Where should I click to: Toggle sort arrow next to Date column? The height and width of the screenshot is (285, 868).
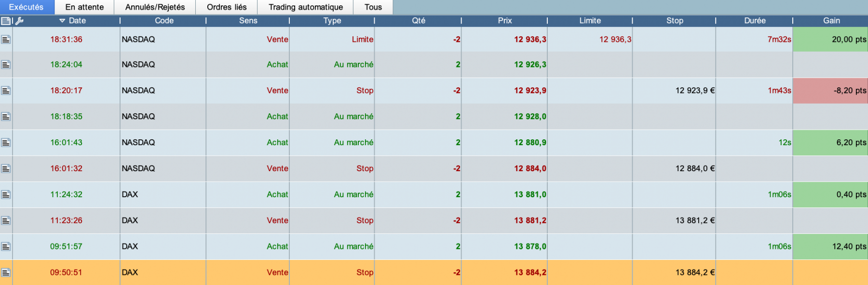click(62, 21)
